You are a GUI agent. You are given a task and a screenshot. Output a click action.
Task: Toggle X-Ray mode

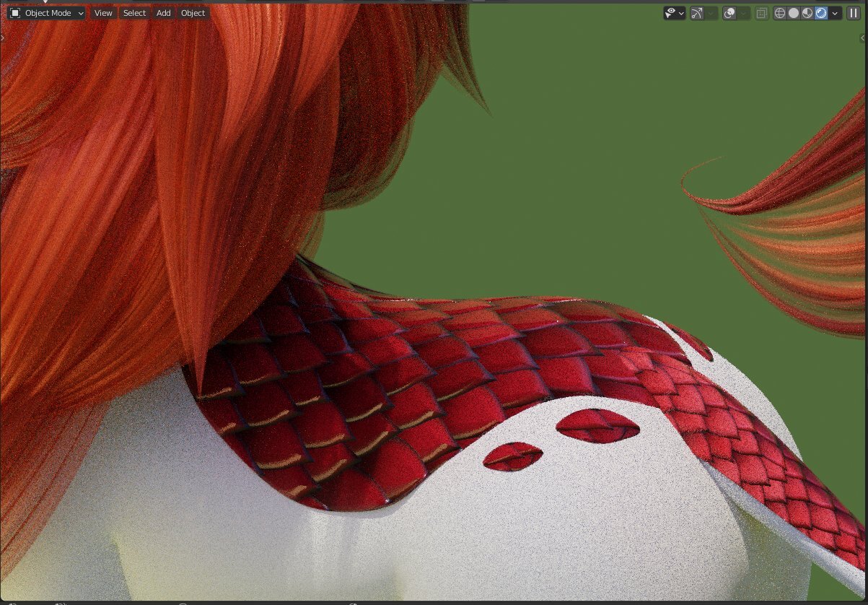pos(761,13)
